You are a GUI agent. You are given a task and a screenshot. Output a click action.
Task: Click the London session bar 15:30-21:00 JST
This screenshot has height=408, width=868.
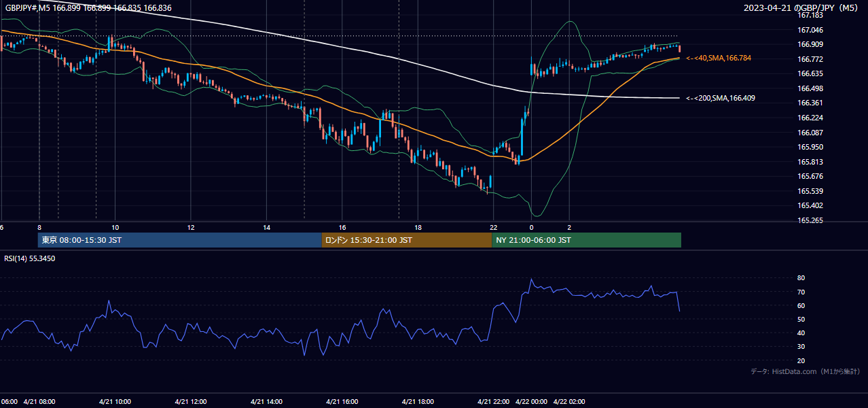click(x=406, y=240)
